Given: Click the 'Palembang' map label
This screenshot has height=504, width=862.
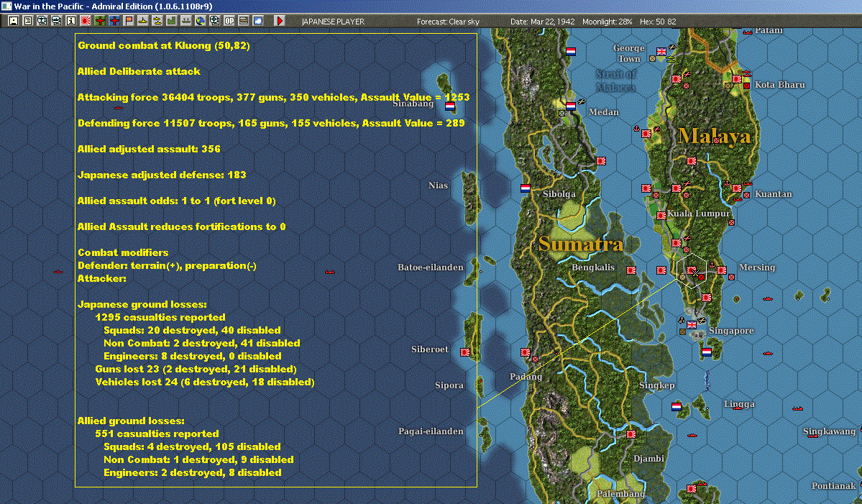Looking at the screenshot, I should [620, 493].
